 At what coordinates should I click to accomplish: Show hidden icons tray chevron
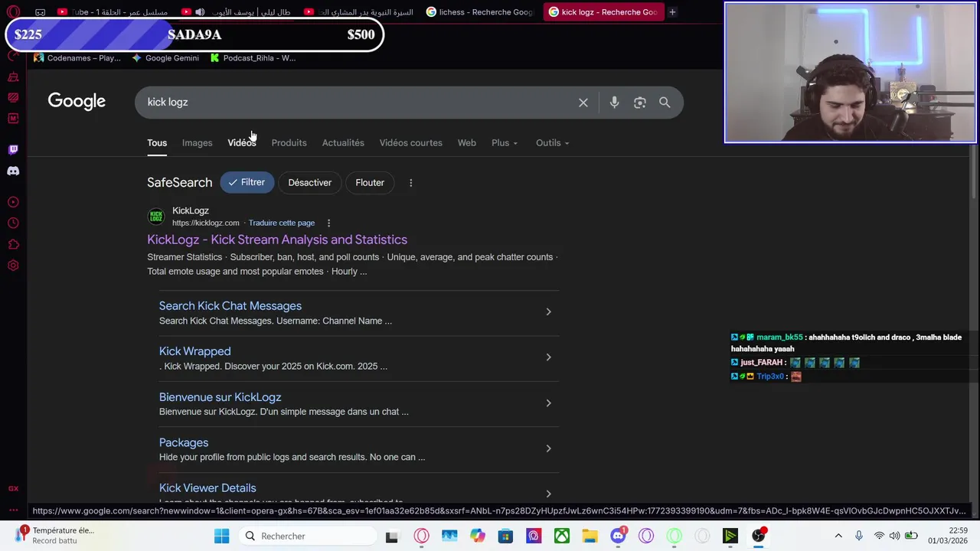(x=838, y=536)
